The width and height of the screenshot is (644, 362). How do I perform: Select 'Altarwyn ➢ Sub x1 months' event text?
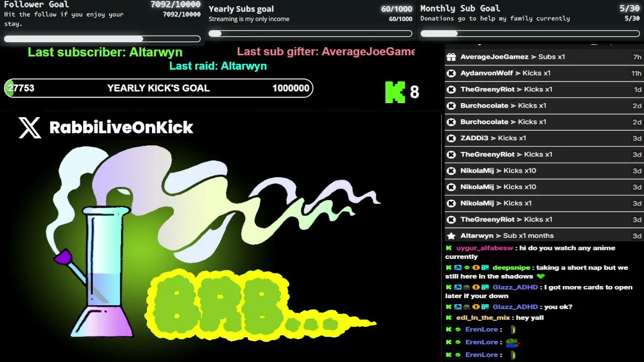click(x=507, y=236)
